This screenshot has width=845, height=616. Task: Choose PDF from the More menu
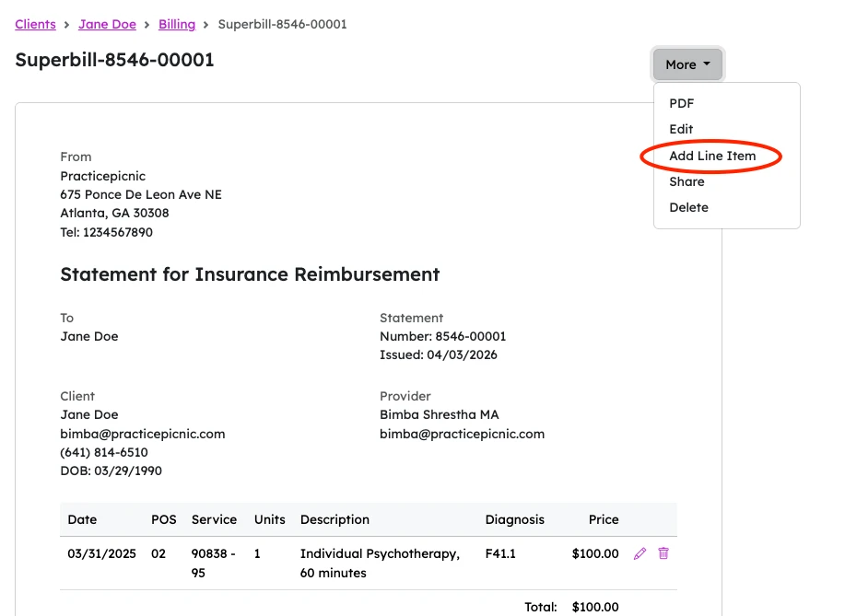682,103
